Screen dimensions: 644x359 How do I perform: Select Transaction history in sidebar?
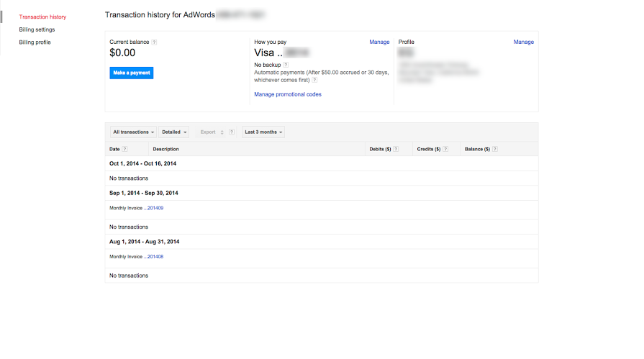(x=42, y=17)
